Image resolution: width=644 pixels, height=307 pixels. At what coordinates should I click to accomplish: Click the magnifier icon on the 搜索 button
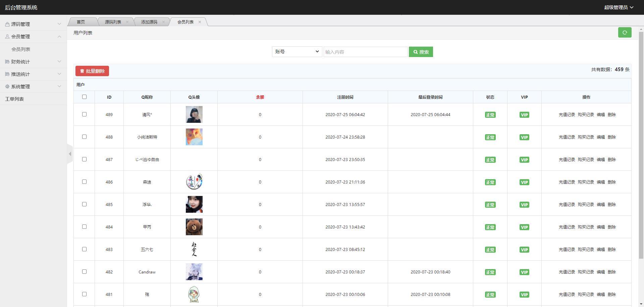click(x=416, y=52)
